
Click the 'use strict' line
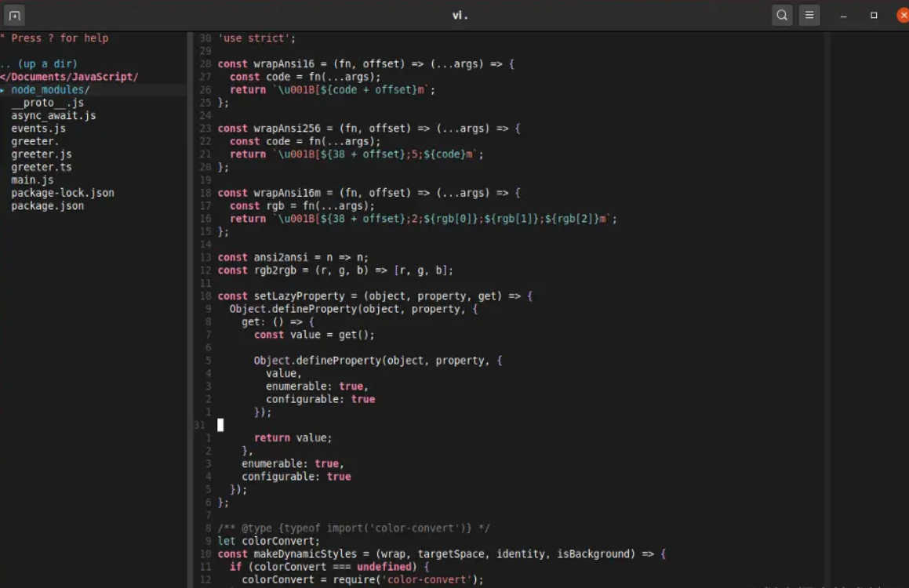(x=256, y=38)
